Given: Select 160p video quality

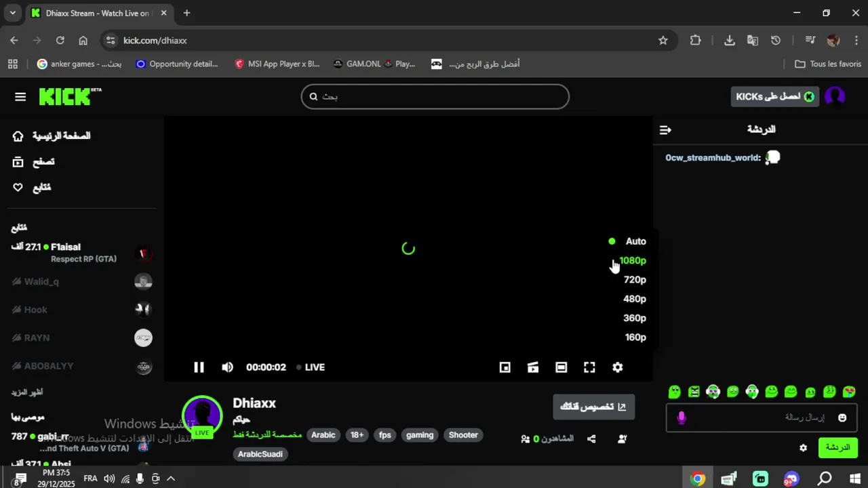Looking at the screenshot, I should 635,338.
